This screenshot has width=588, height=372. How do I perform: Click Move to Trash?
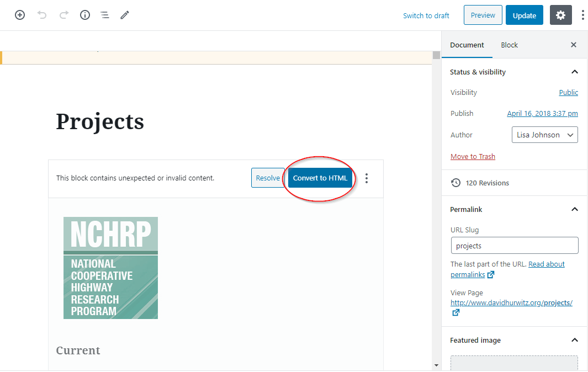[473, 156]
